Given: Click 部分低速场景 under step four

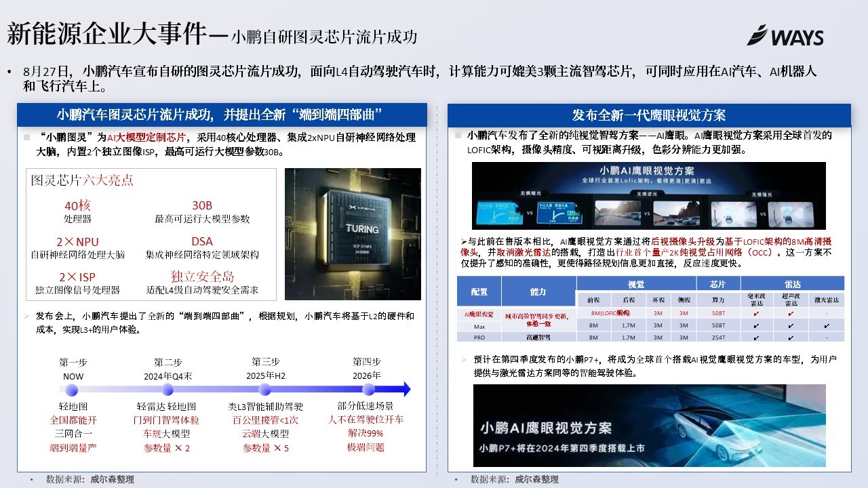Looking at the screenshot, I should point(366,406).
